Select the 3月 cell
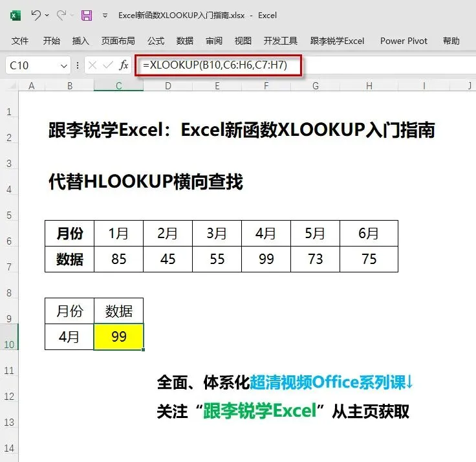The image size is (476, 462). (217, 234)
